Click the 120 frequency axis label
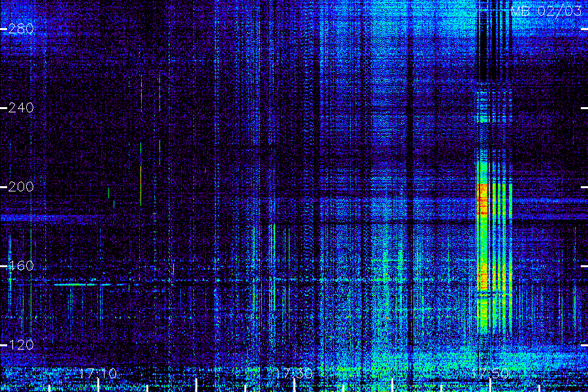 click(x=21, y=345)
